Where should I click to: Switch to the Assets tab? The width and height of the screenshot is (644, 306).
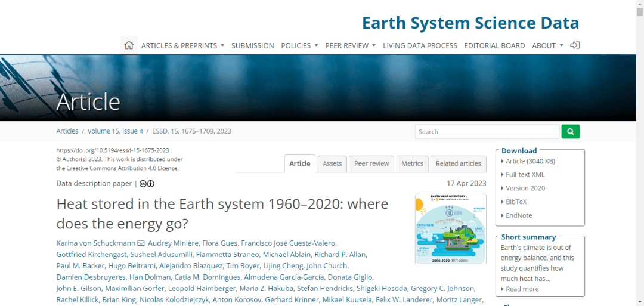[x=332, y=163]
